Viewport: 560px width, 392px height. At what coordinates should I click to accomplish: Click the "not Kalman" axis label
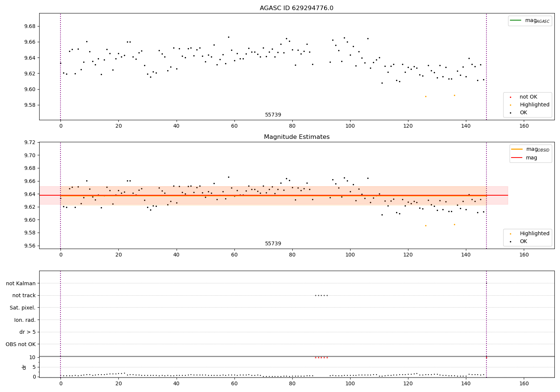point(21,284)
